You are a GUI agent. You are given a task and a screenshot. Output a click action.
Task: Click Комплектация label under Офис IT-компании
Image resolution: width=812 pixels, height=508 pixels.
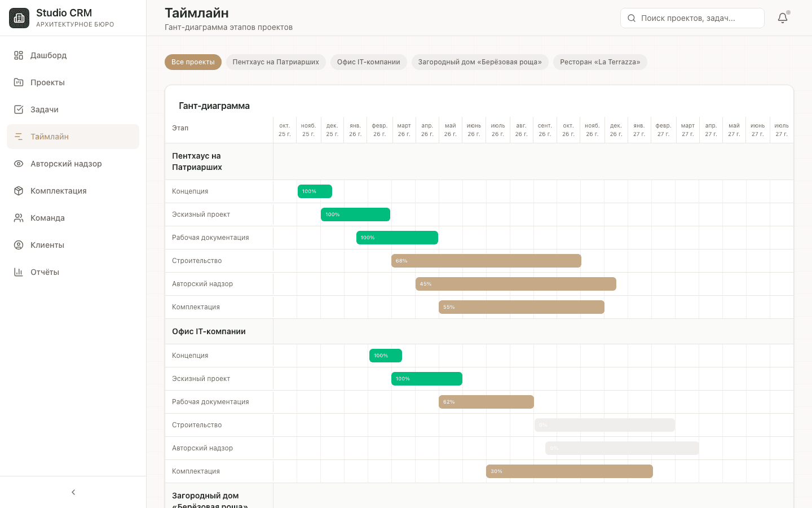click(196, 471)
